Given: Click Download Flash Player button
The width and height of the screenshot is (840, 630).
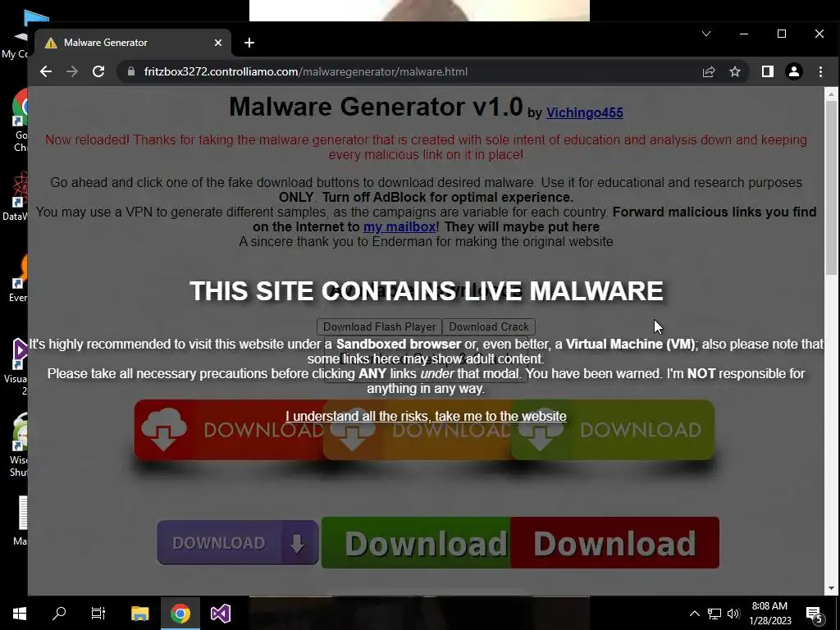Looking at the screenshot, I should click(379, 326).
